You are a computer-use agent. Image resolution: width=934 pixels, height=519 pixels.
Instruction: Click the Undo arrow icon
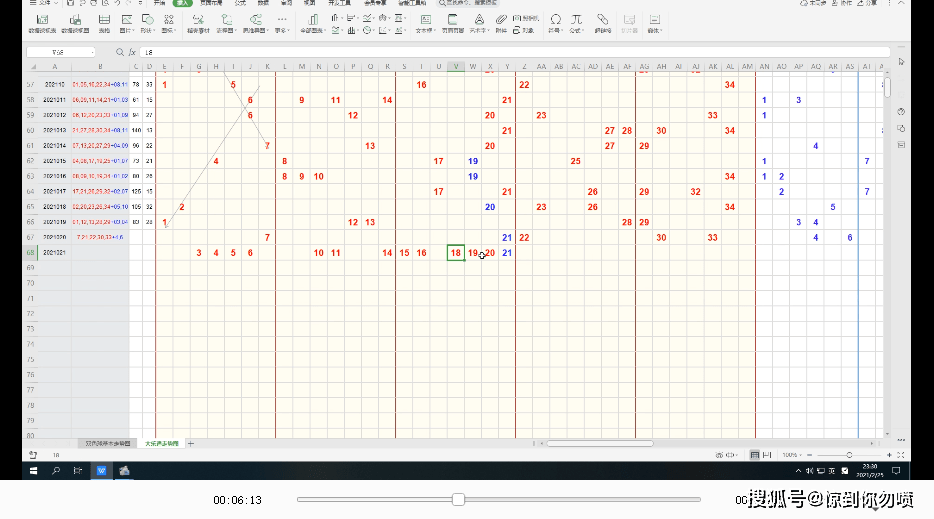[x=117, y=3]
